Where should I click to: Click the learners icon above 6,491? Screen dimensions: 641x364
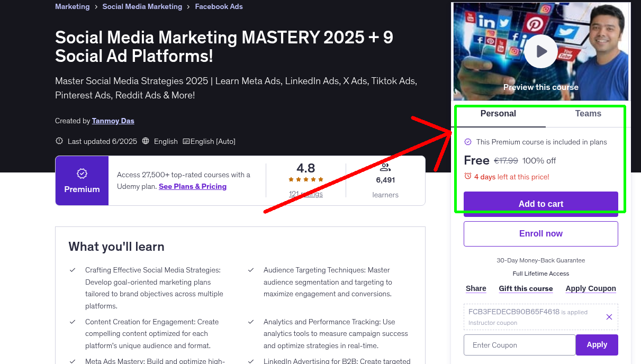(x=385, y=167)
